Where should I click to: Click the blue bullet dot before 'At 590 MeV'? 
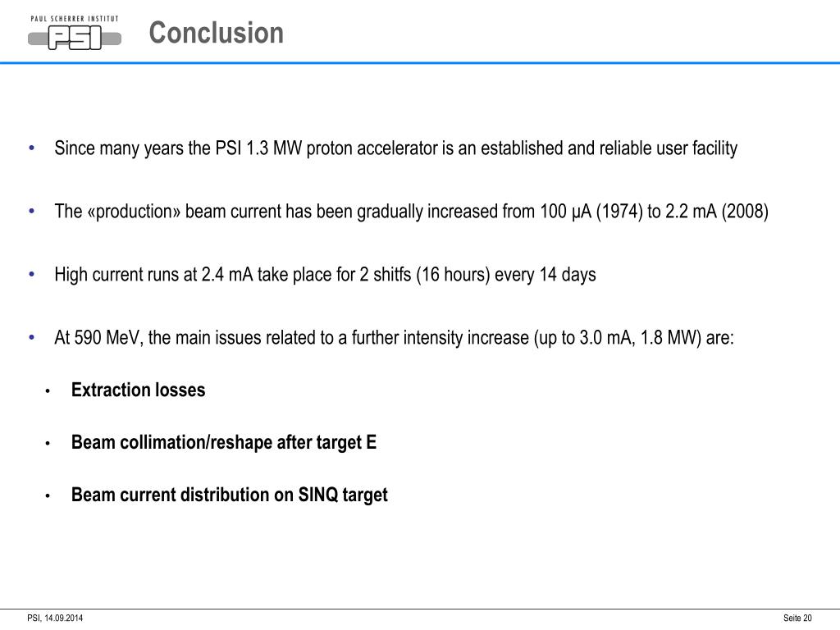[32, 337]
